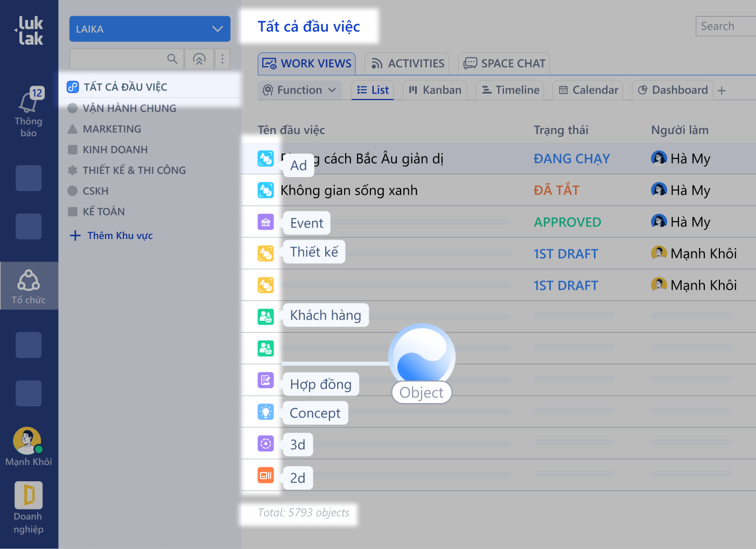Click the Hợp đồng contract icon
756x549 pixels.
[x=265, y=381]
